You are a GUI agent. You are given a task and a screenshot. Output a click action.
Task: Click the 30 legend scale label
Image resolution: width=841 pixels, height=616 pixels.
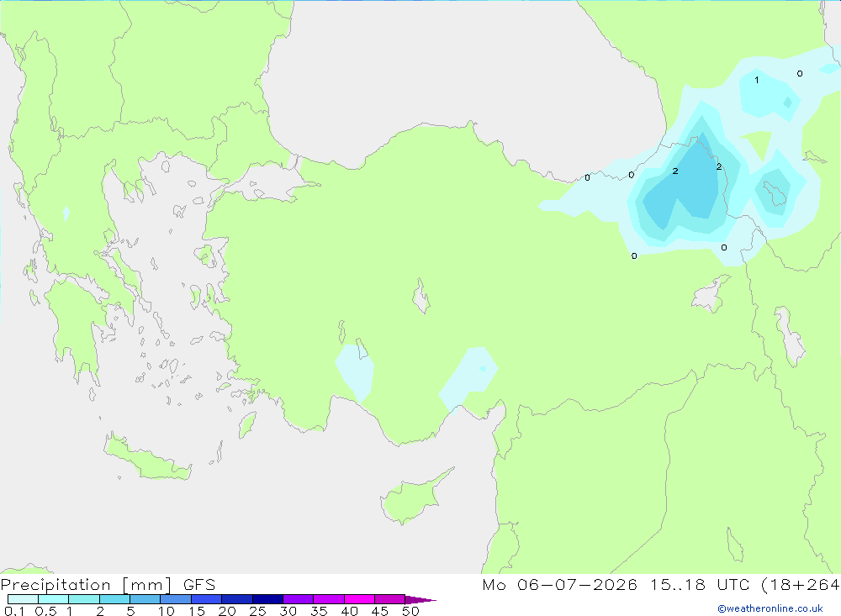(288, 611)
